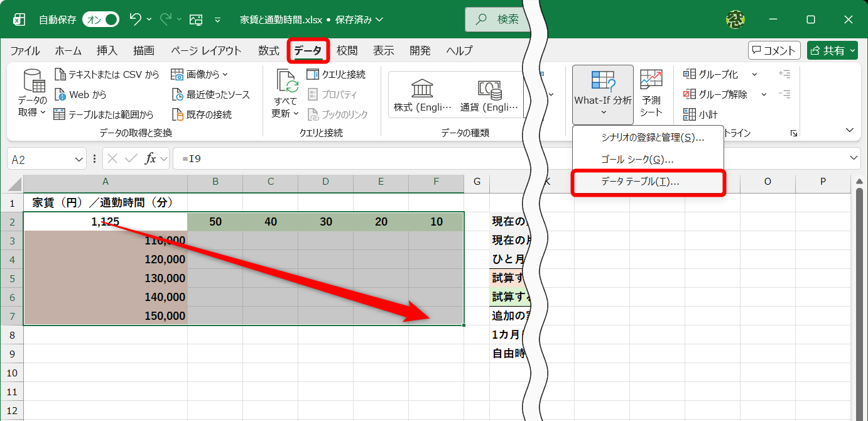868x421 pixels.
Task: Open the Name Box dropdown arrow
Action: tap(79, 159)
